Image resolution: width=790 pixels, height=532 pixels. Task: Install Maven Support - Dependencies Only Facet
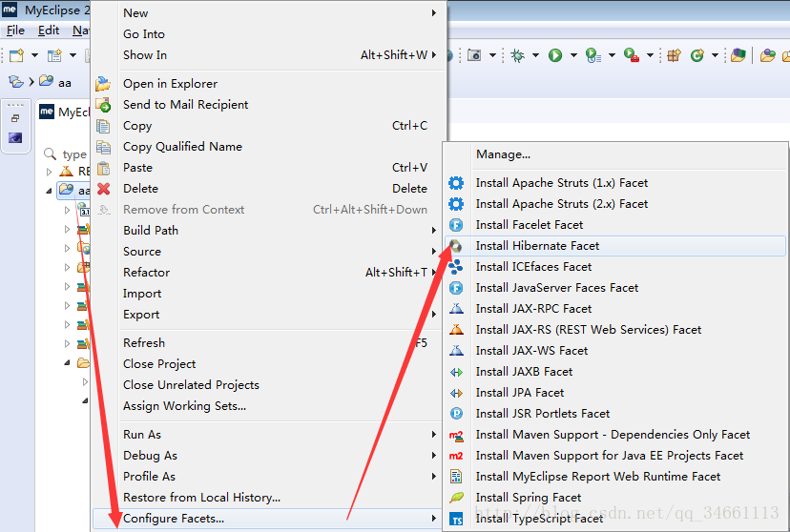pyautogui.click(x=615, y=435)
